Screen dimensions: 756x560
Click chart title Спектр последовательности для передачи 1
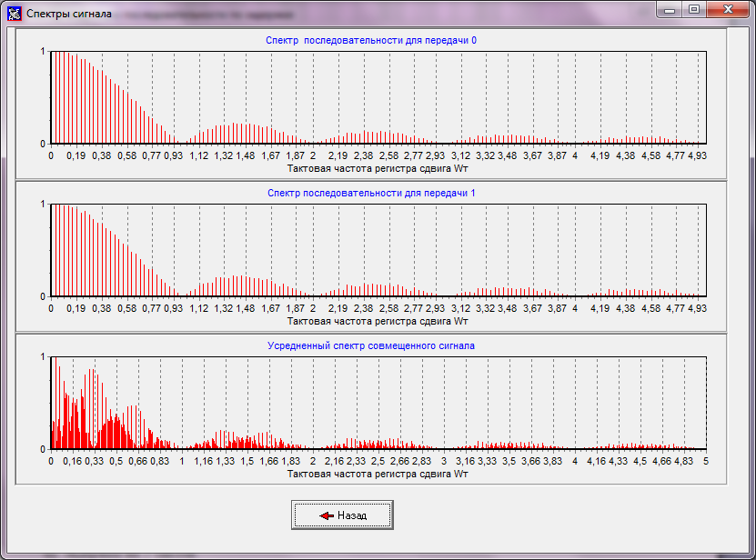(x=371, y=194)
